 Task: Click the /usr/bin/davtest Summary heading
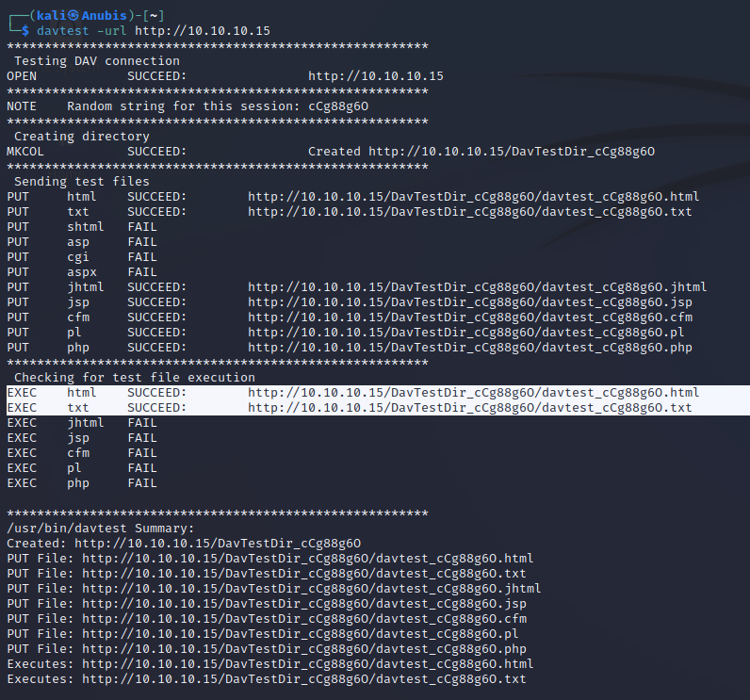coord(100,528)
